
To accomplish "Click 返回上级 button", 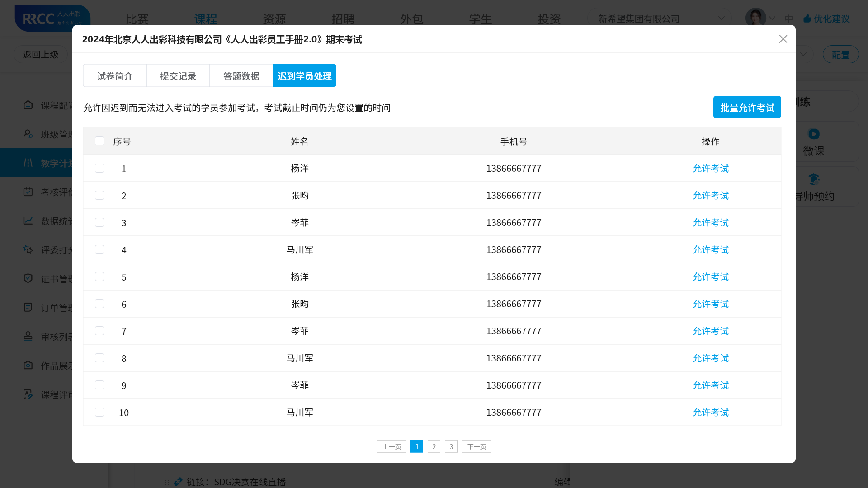I will (x=41, y=54).
